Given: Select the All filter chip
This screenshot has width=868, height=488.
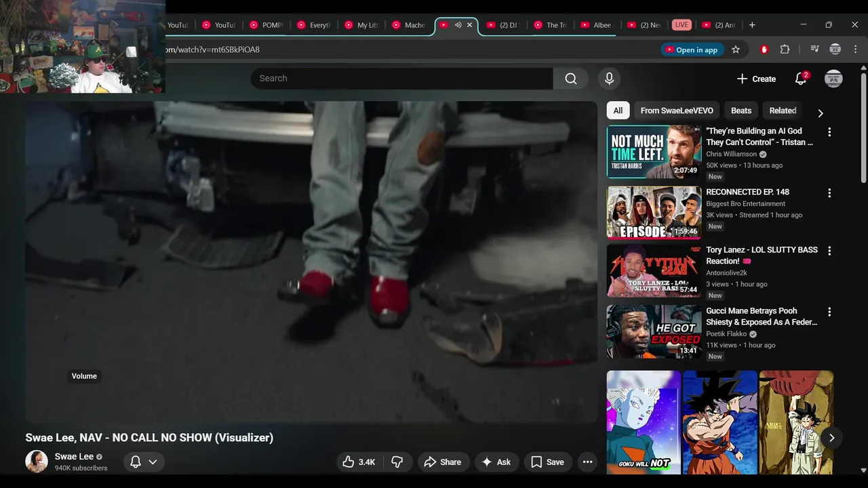Looking at the screenshot, I should 618,110.
